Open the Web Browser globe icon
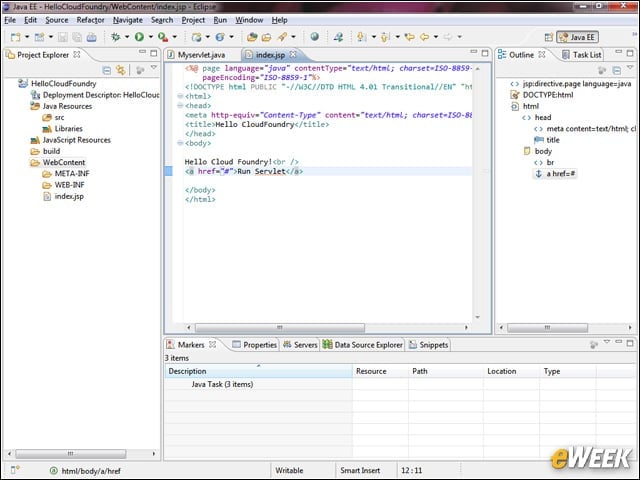Image resolution: width=640 pixels, height=480 pixels. pos(314,37)
